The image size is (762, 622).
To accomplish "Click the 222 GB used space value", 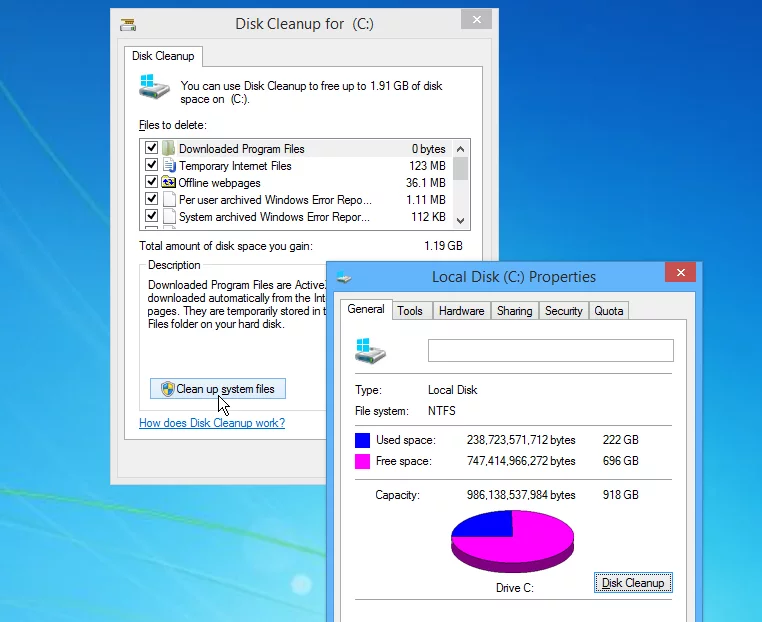I will 621,440.
